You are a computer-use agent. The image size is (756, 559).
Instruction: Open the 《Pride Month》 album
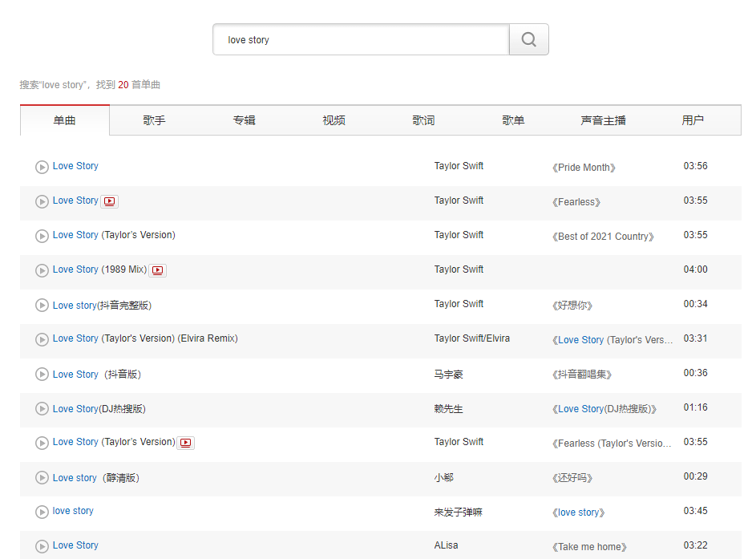click(584, 168)
